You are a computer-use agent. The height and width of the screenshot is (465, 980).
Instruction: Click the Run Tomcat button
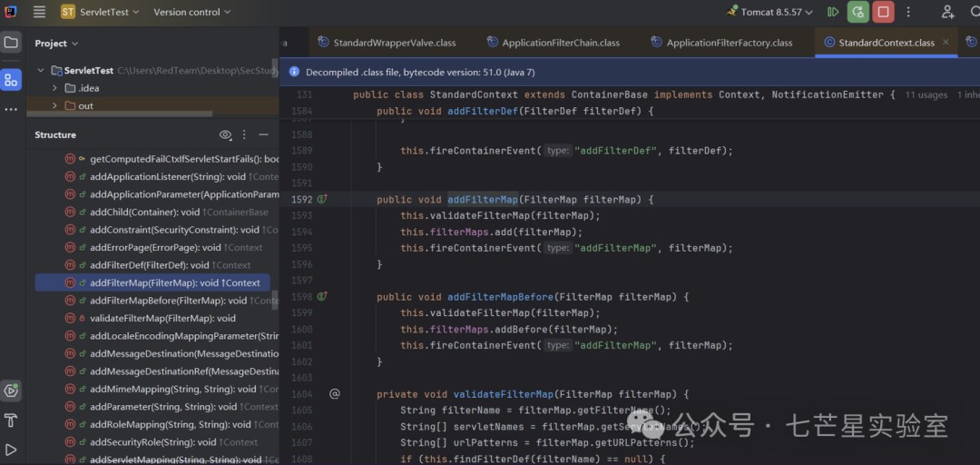coord(832,12)
